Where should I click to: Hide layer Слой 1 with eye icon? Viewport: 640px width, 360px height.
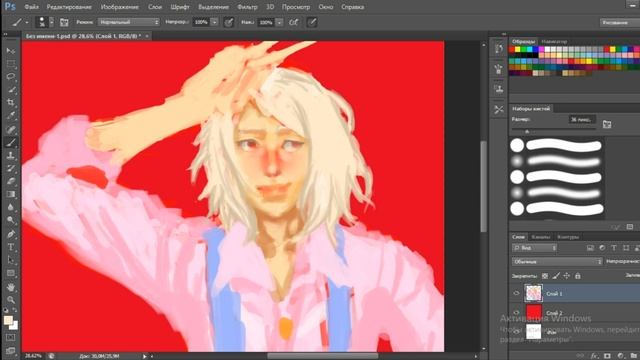(x=516, y=293)
